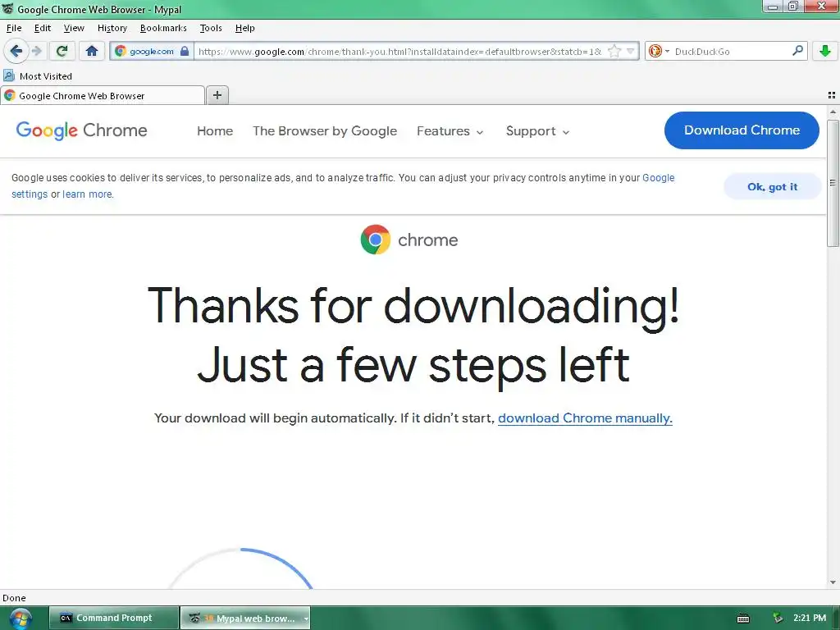This screenshot has height=630, width=840.
Task: Click the padlock security icon
Action: tap(185, 51)
